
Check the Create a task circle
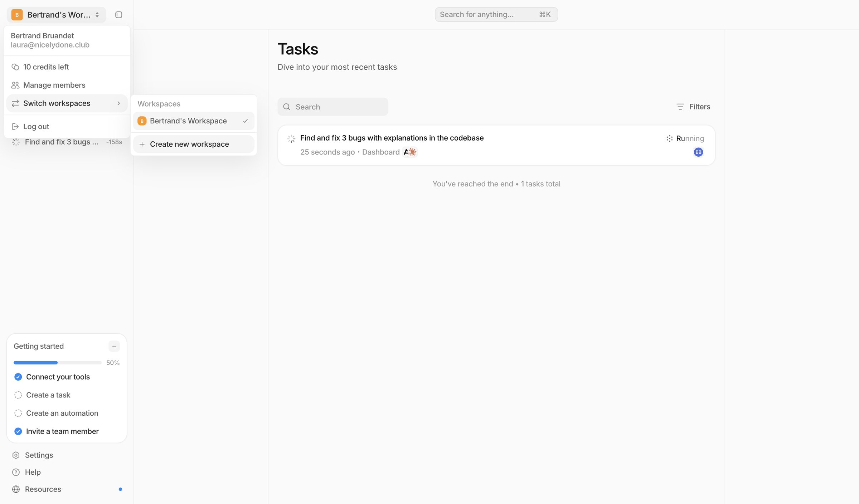18,395
